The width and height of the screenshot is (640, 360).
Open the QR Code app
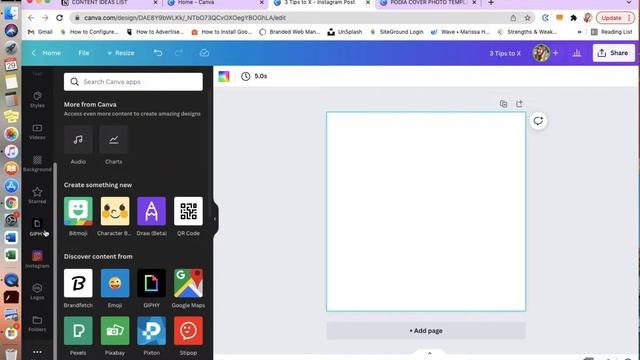tap(188, 211)
